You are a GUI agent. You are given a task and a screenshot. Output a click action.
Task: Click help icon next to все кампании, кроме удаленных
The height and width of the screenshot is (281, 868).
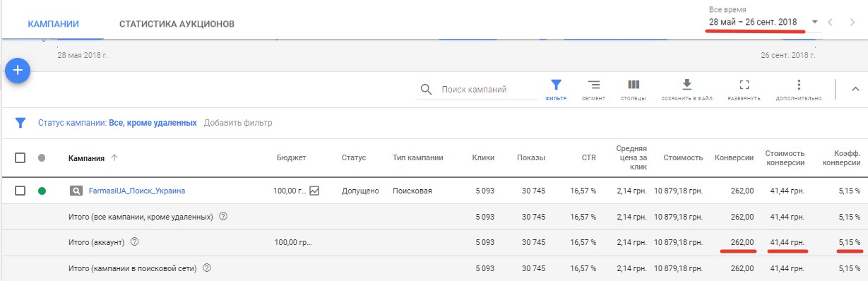223,217
